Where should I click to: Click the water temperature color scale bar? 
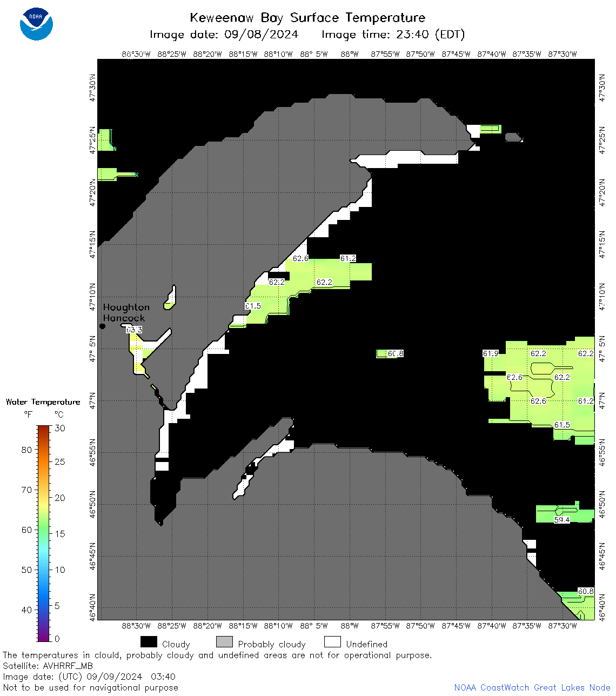tap(44, 533)
